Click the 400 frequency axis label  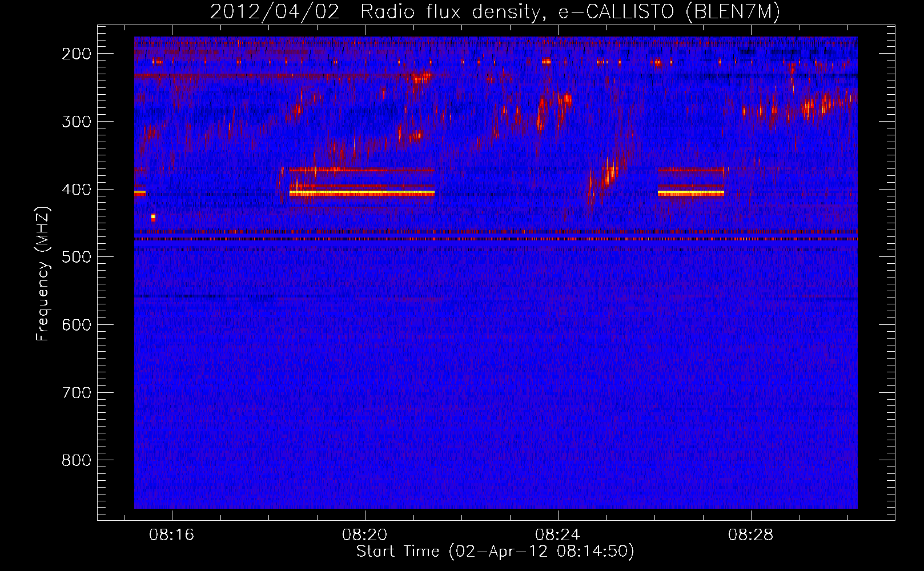coord(77,190)
